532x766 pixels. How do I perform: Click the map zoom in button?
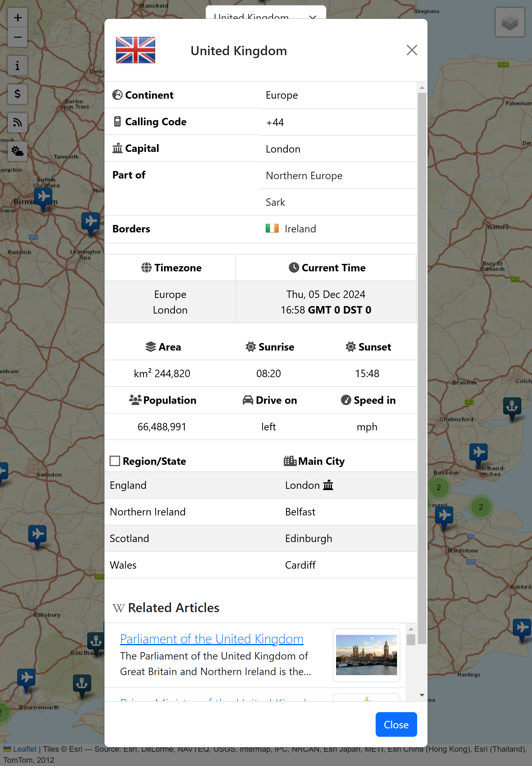(18, 18)
